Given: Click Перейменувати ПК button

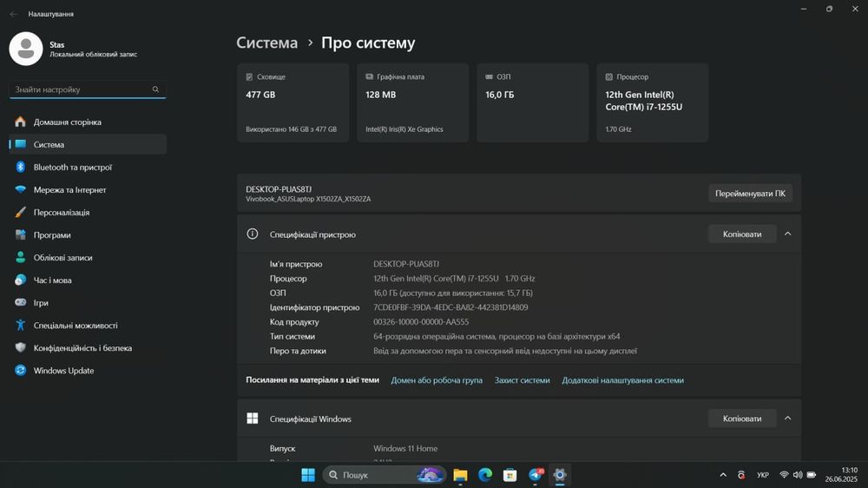Looking at the screenshot, I should point(750,194).
